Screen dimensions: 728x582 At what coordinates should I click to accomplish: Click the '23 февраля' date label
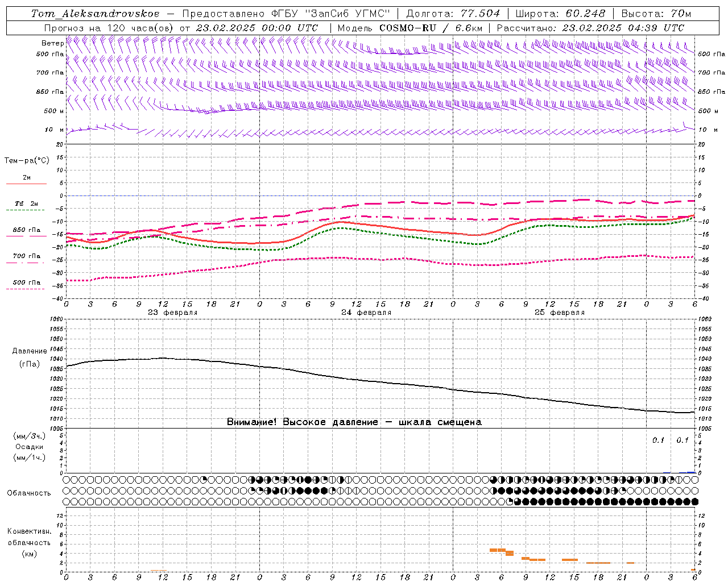[x=173, y=313]
